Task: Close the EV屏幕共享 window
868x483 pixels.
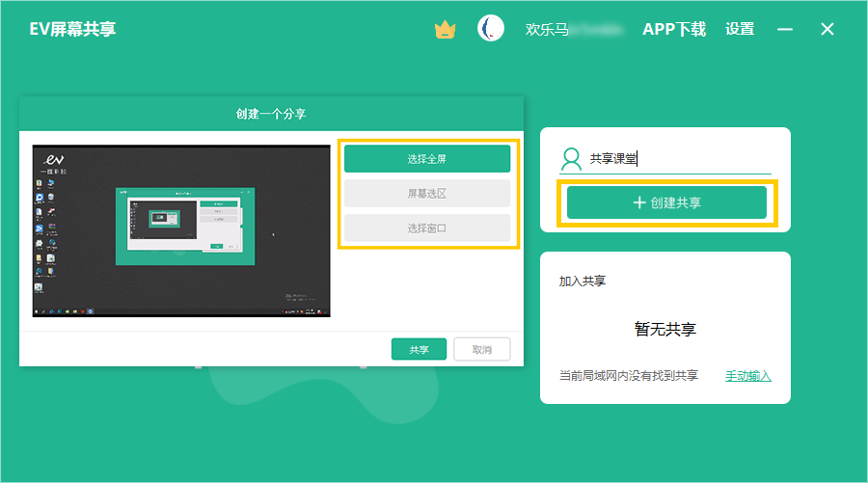Action: coord(827,29)
